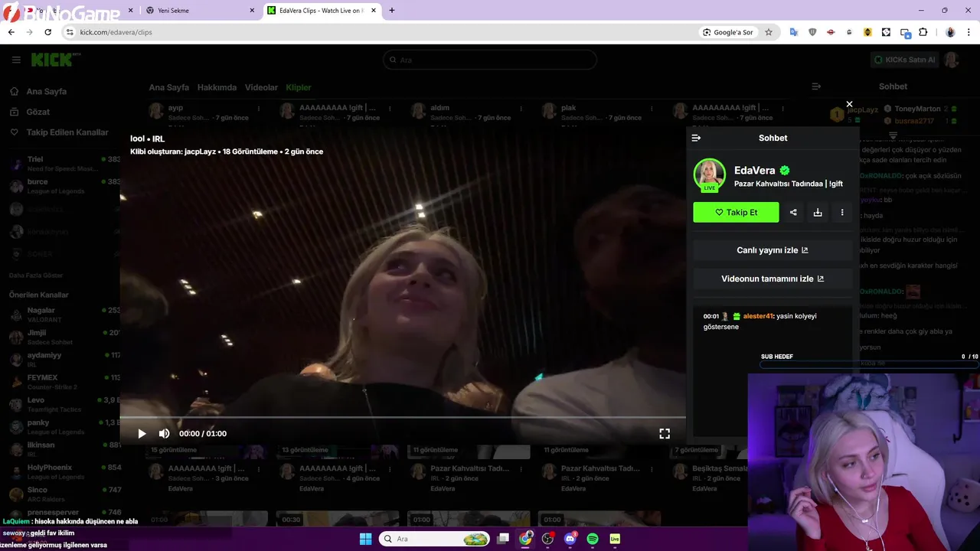Open the gray shield extension icon

(812, 32)
